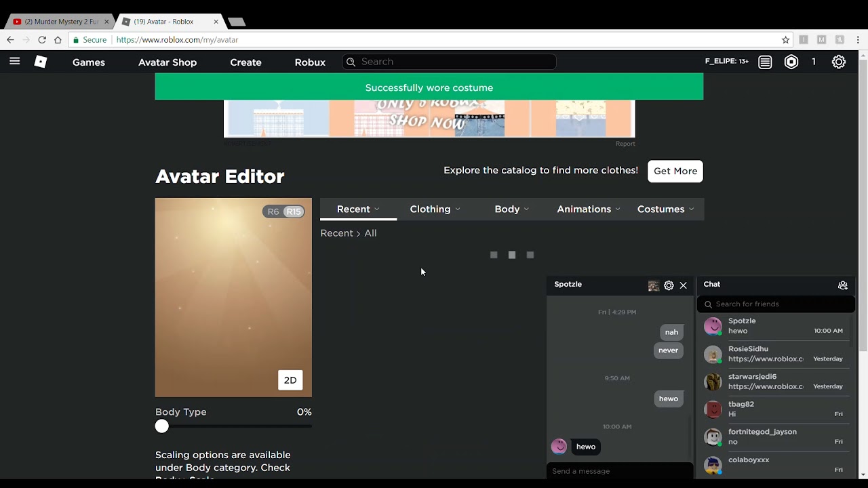Go back in browser

(x=10, y=40)
